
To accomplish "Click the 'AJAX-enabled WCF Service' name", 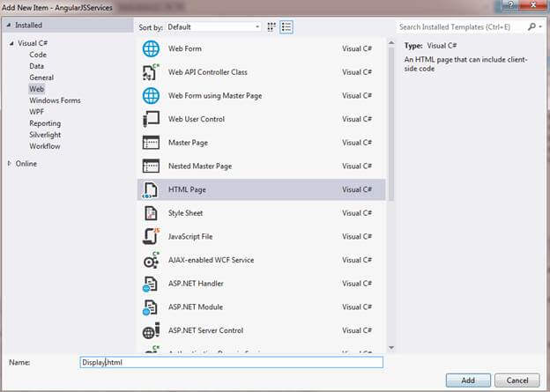I will coord(211,260).
